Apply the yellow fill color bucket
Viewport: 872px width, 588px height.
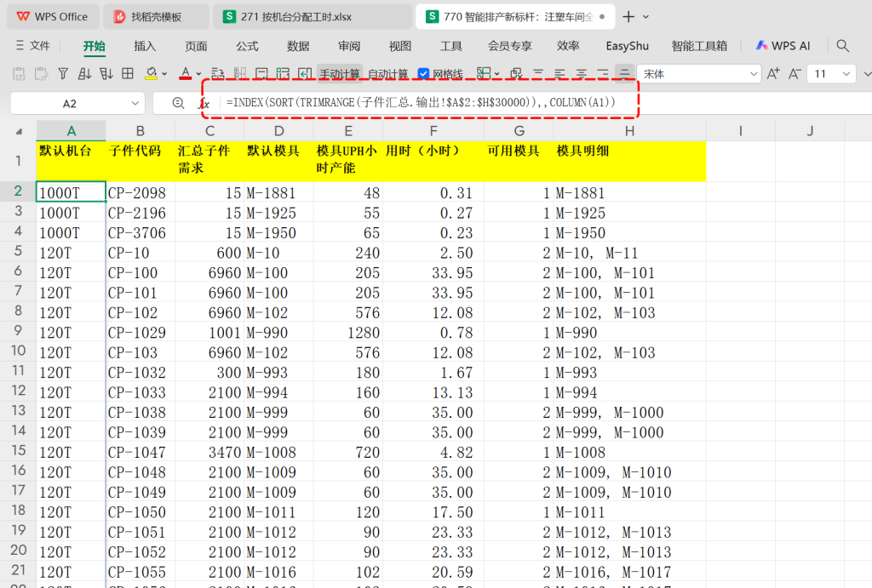(x=151, y=74)
